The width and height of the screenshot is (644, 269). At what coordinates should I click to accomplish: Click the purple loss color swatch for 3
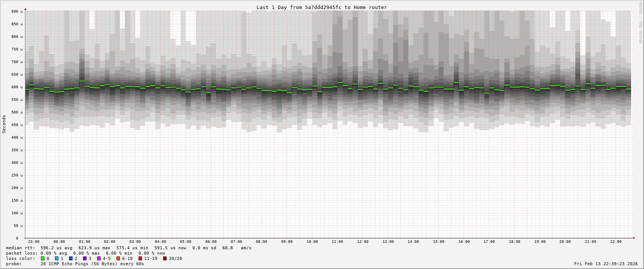[x=85, y=259]
